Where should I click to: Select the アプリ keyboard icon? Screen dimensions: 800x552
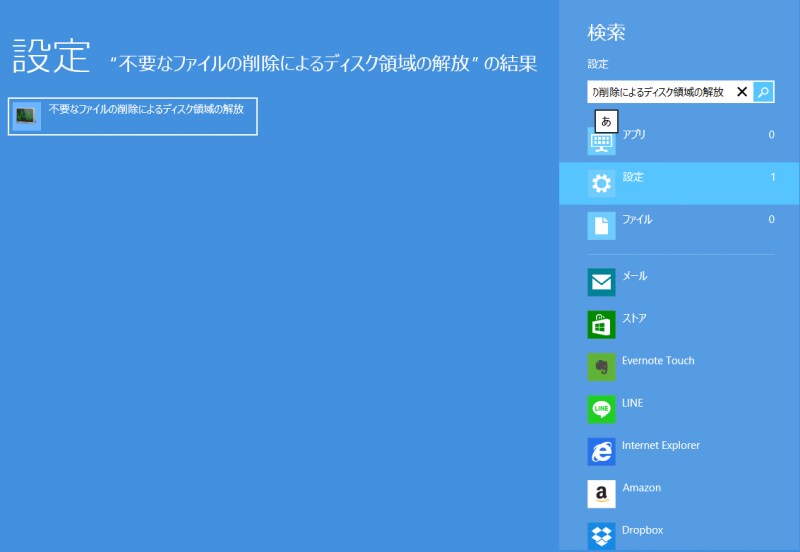click(602, 141)
